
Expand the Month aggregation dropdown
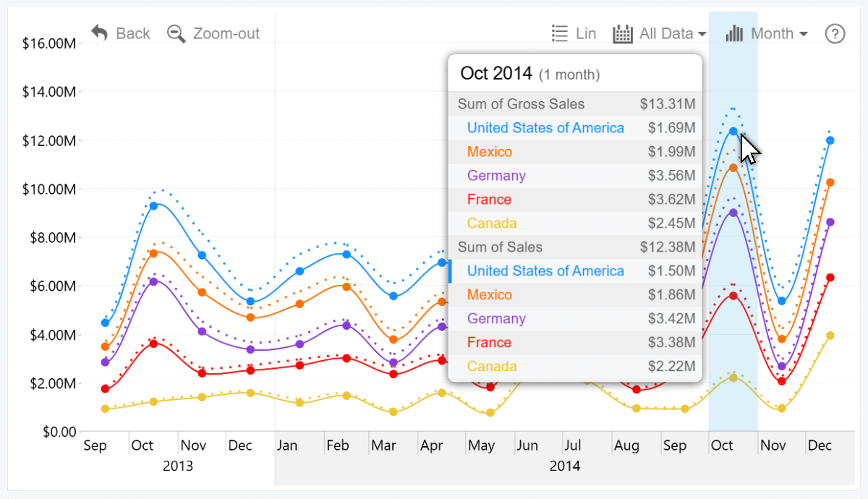click(x=778, y=33)
